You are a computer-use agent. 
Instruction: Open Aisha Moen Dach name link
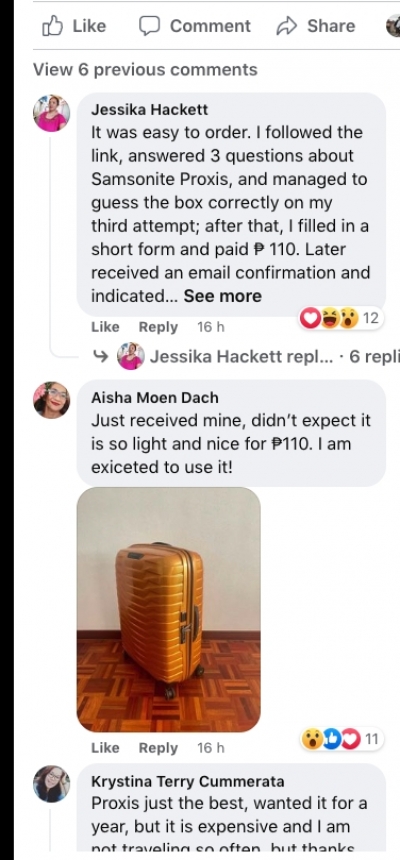(x=155, y=397)
